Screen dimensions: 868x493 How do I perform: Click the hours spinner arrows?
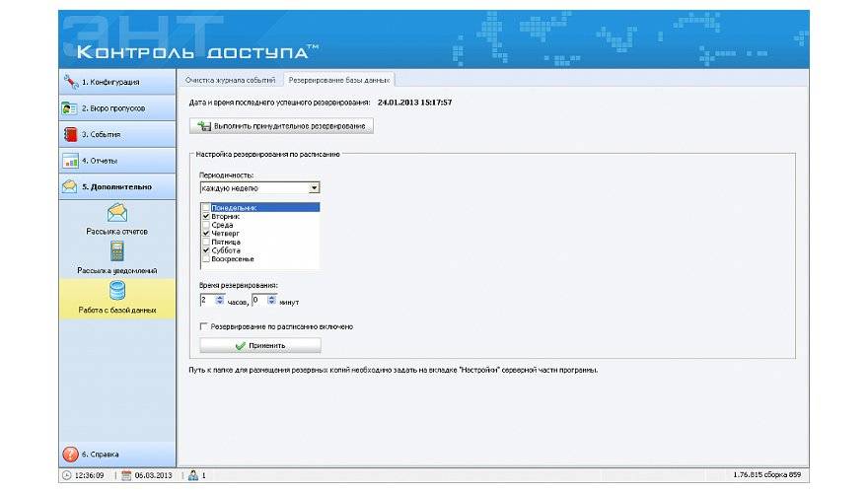[x=219, y=300]
